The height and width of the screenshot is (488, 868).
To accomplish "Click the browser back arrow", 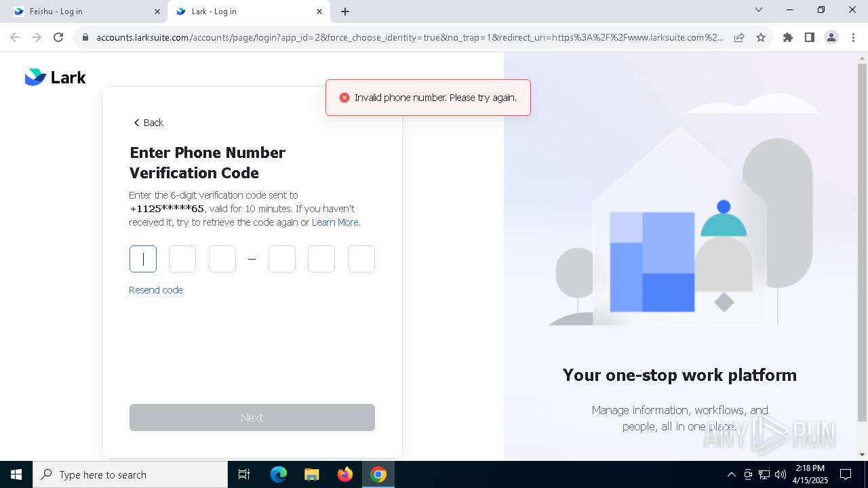I will point(15,37).
